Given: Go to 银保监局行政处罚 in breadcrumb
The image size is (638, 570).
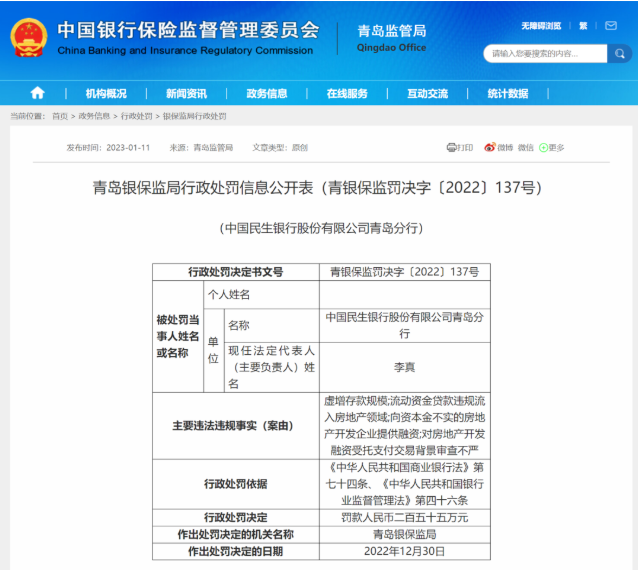Looking at the screenshot, I should [x=194, y=116].
